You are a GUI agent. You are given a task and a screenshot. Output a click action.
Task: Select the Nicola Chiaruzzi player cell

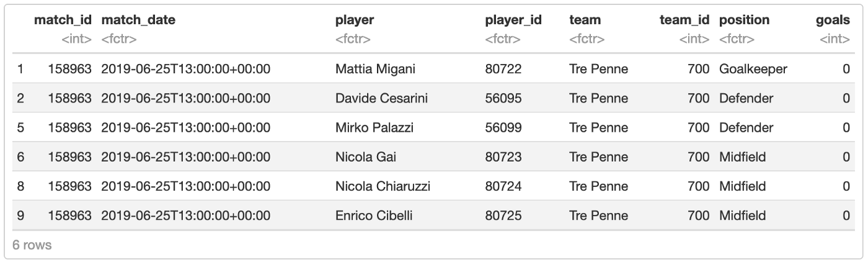(x=383, y=186)
